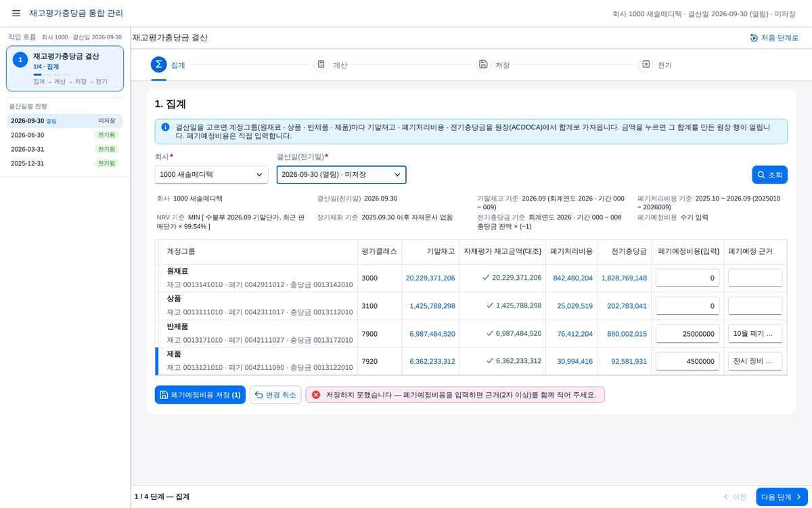Switch to the 저장 tab label
812x508 pixels.
click(x=503, y=66)
